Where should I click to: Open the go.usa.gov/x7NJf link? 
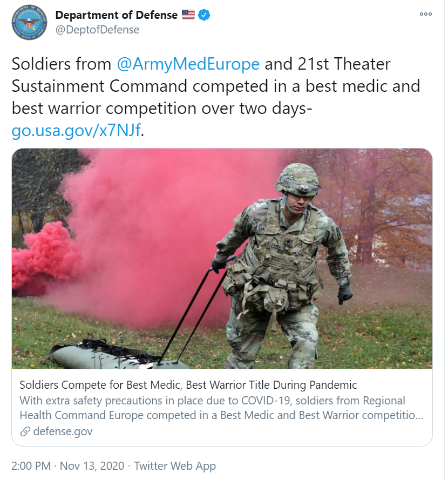[76, 131]
